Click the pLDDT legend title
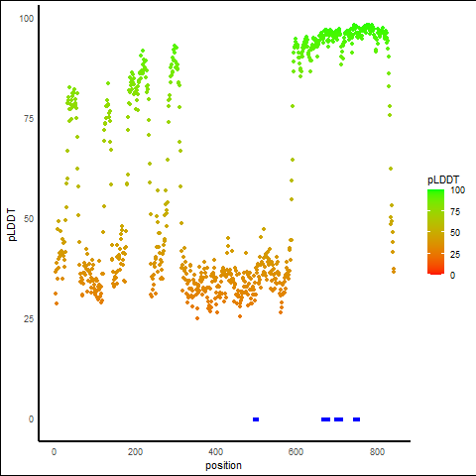476x476 pixels. [443, 179]
